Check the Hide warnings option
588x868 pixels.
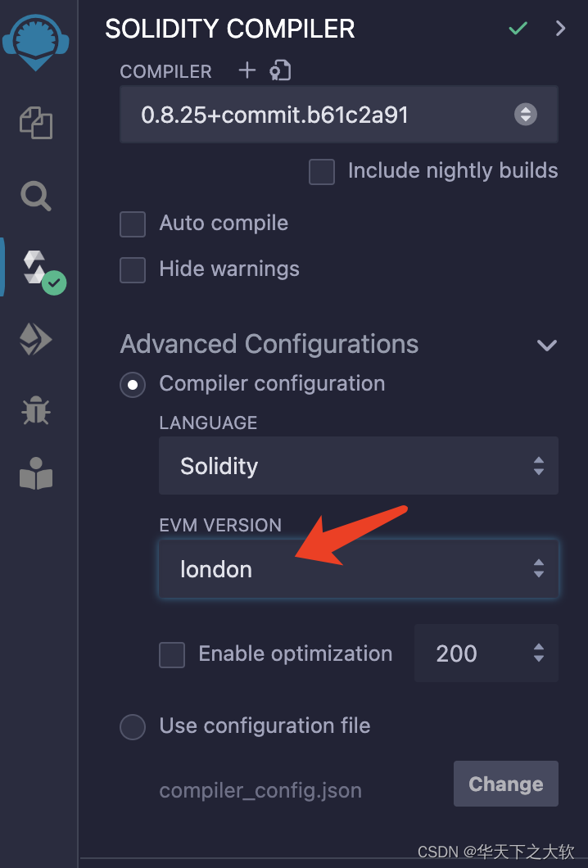pos(133,270)
